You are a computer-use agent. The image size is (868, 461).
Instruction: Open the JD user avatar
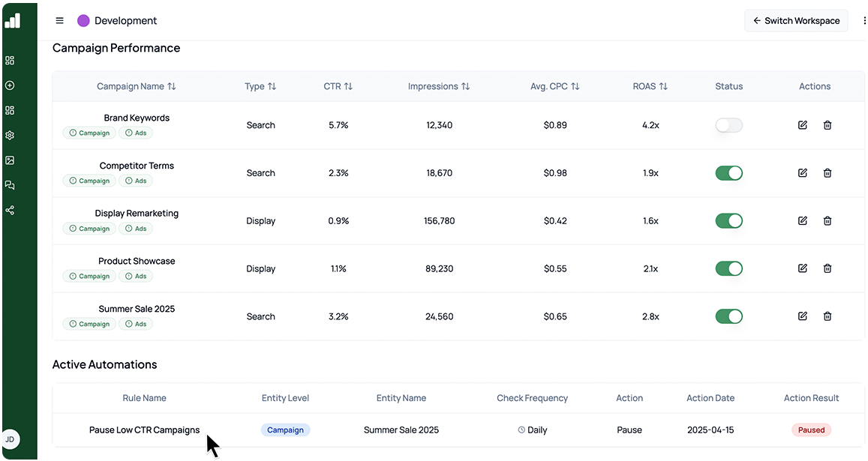pyautogui.click(x=11, y=439)
